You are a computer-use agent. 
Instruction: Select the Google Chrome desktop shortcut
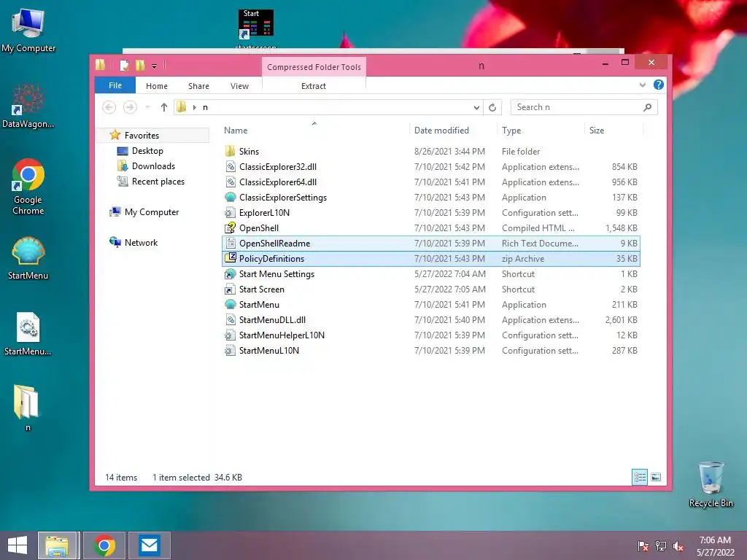(28, 187)
